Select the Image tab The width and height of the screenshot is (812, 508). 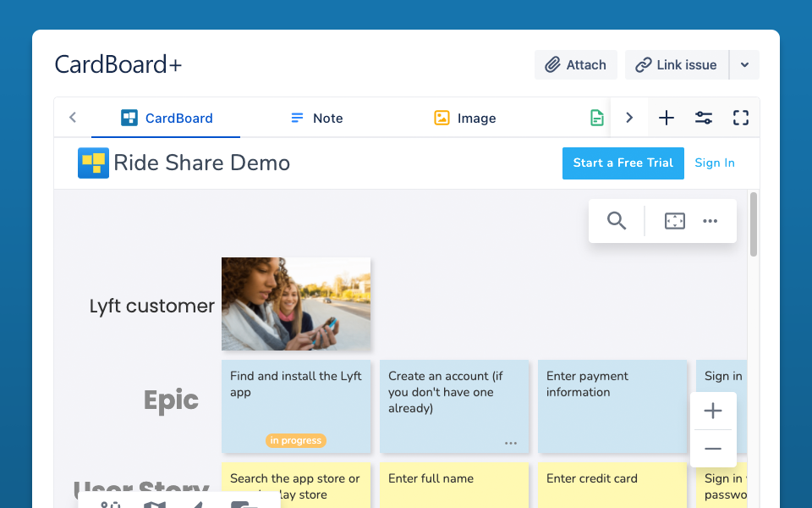(464, 119)
